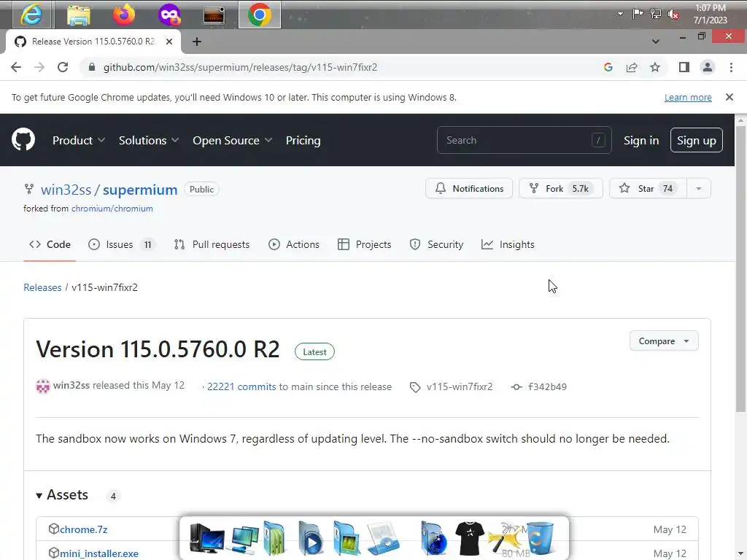Go to the GitHub home logo
The height and width of the screenshot is (560, 747).
[23, 139]
